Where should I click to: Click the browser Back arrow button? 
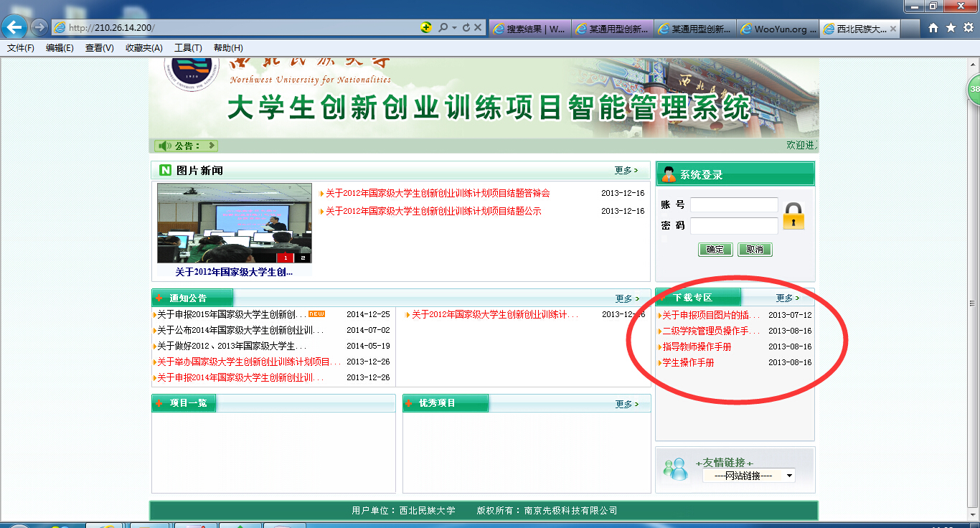(15, 27)
